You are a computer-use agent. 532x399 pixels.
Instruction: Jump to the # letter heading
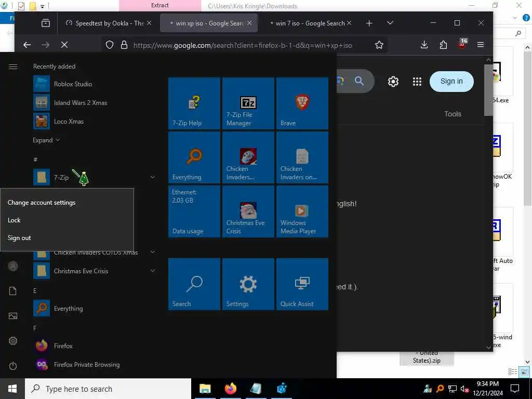point(35,159)
